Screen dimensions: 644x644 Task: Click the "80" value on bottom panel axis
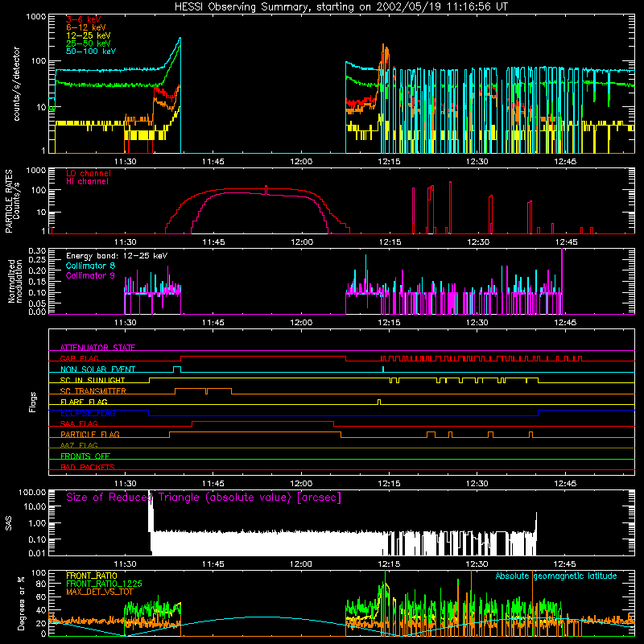point(42,583)
